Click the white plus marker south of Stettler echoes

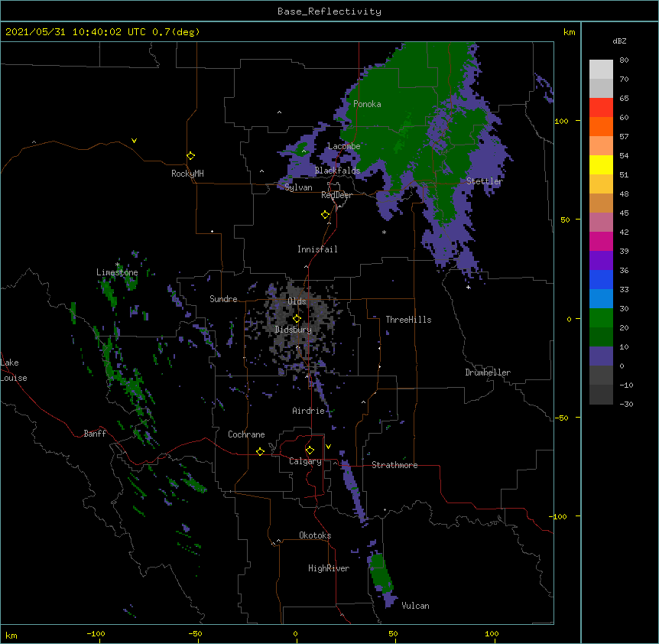coord(468,287)
